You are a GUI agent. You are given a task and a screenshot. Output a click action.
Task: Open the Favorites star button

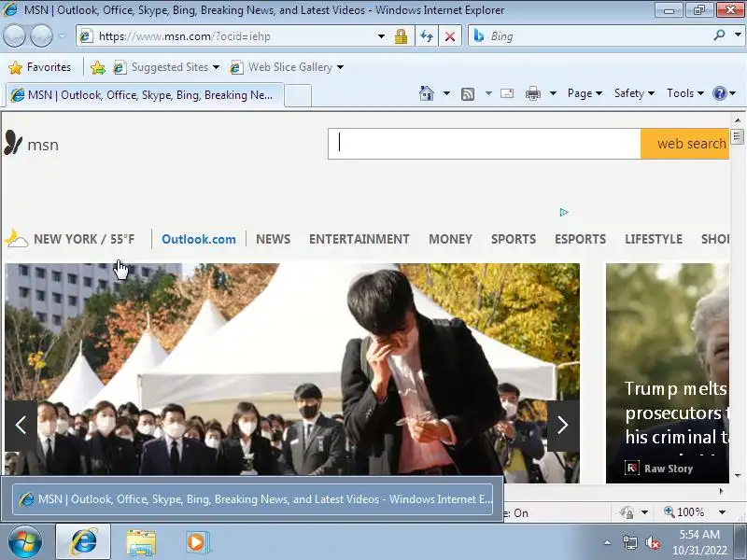click(x=40, y=67)
